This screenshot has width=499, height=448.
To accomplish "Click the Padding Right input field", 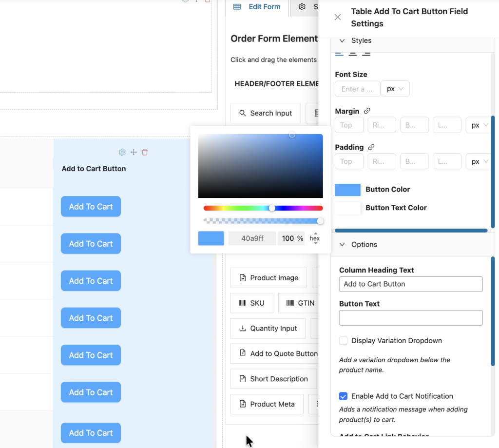I will coord(382,161).
